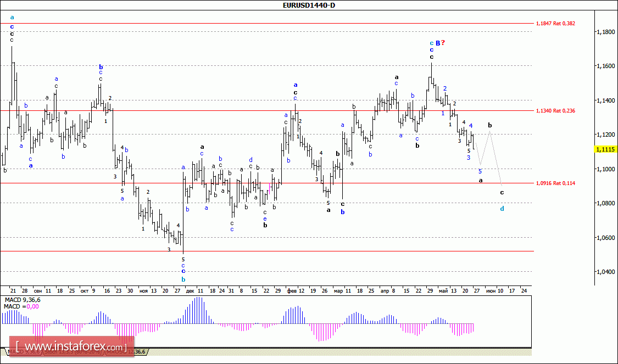
Task: Click the апр date on time axis
Action: 385,291
